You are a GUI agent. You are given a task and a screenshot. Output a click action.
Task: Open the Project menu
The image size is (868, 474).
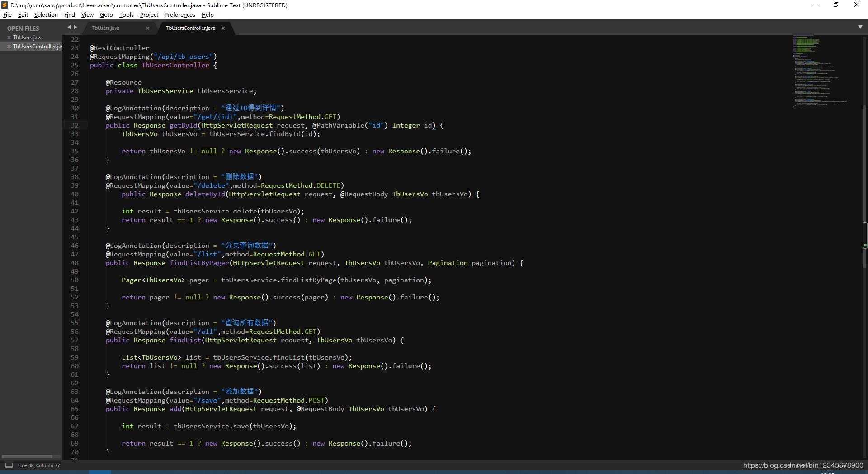(x=149, y=15)
